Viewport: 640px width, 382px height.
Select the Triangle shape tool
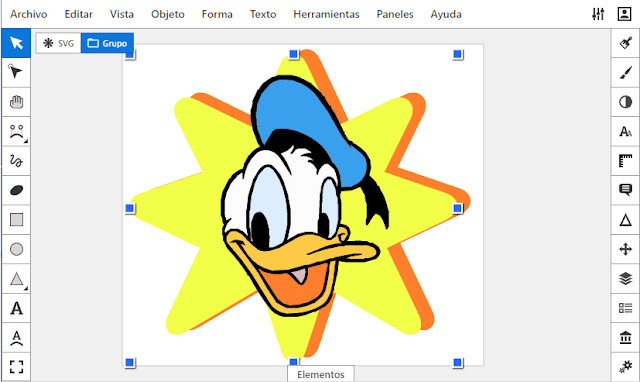tap(16, 279)
